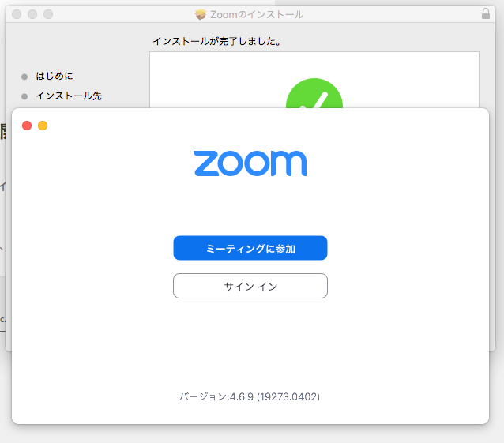Select the はじめに step in installer sidebar

(x=54, y=77)
